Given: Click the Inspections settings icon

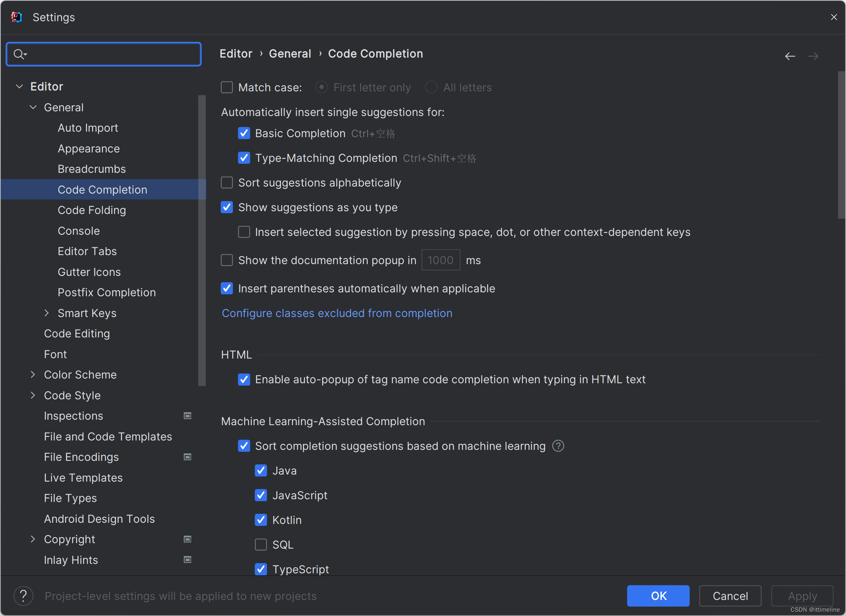Looking at the screenshot, I should pos(187,416).
